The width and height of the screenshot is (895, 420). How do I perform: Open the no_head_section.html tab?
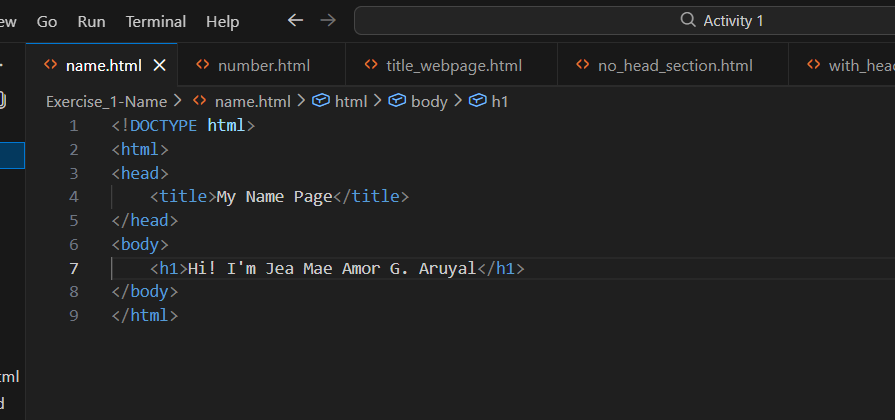[x=675, y=66]
